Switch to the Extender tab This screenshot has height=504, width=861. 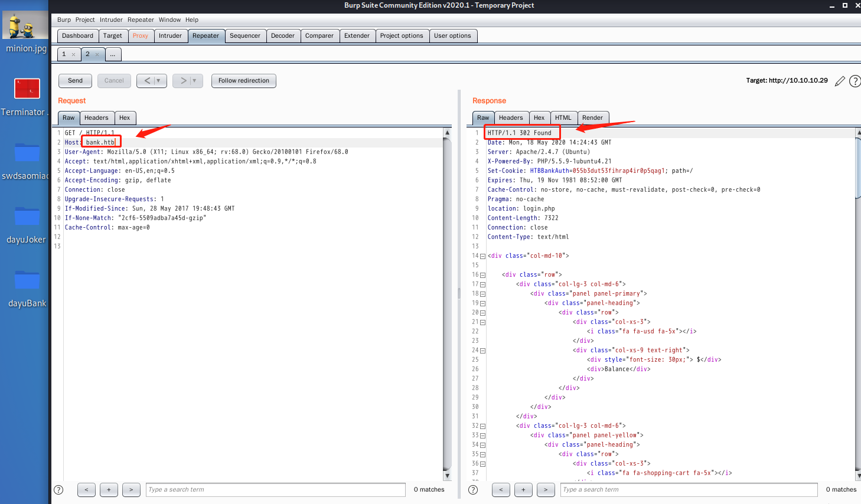pyautogui.click(x=357, y=36)
